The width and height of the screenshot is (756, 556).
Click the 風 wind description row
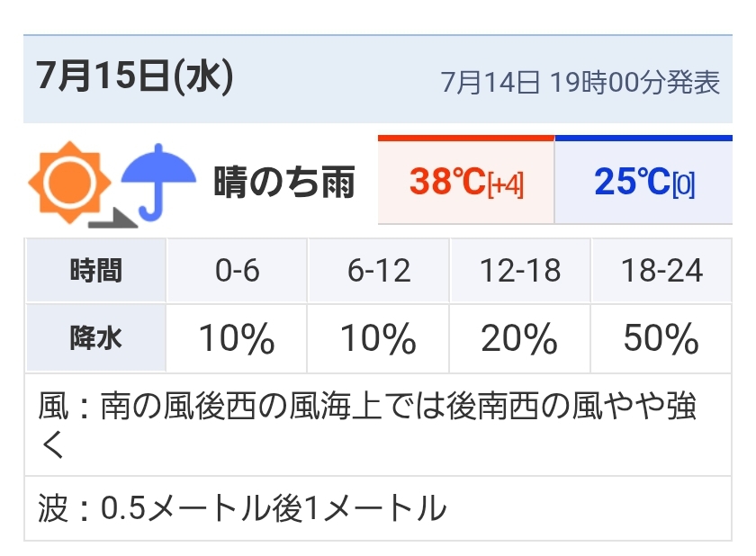pyautogui.click(x=378, y=425)
